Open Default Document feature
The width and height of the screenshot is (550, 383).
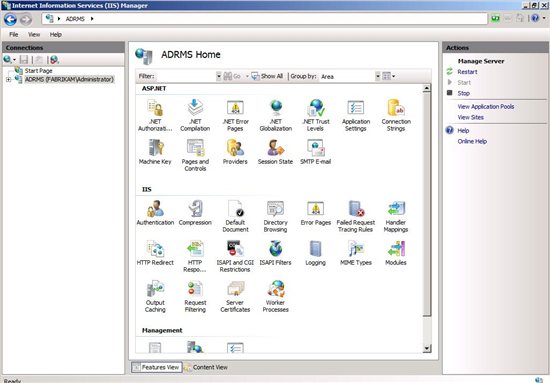pos(235,216)
